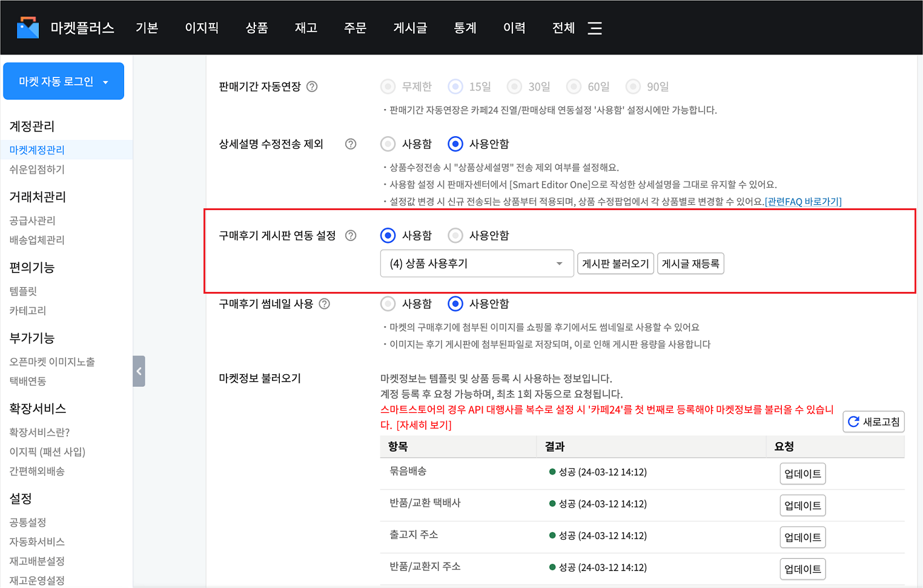923x588 pixels.
Task: Click 업데이트 for 출고지 주소 row
Action: (802, 537)
